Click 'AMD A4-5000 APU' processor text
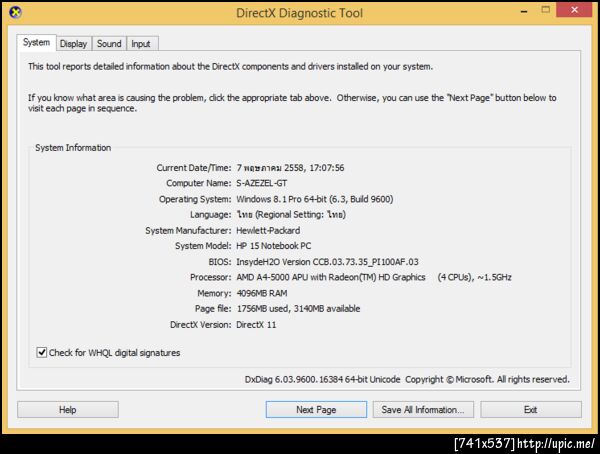Screen dimensions: 600x454 tap(374, 277)
